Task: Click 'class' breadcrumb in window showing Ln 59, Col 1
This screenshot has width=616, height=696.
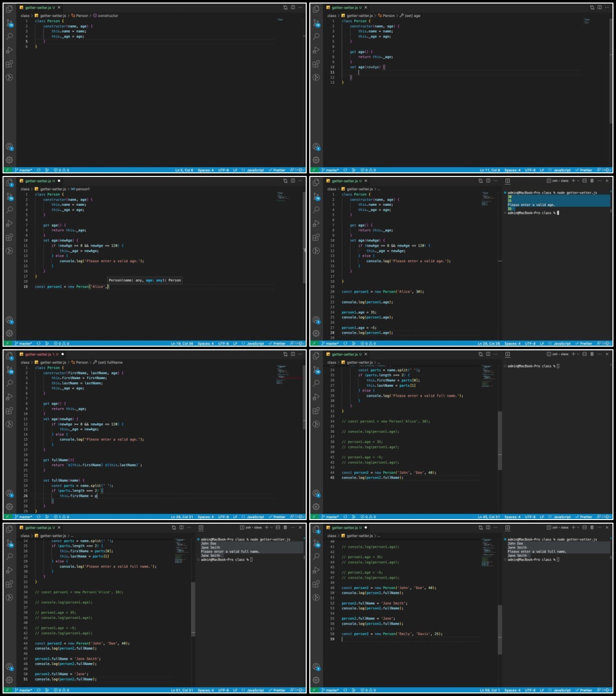Action: [332, 536]
